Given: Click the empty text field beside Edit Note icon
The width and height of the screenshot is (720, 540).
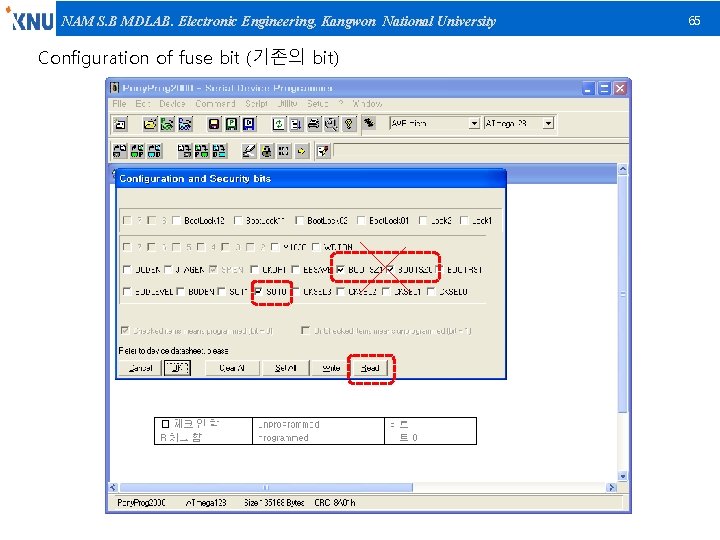Looking at the screenshot, I should tap(480, 151).
